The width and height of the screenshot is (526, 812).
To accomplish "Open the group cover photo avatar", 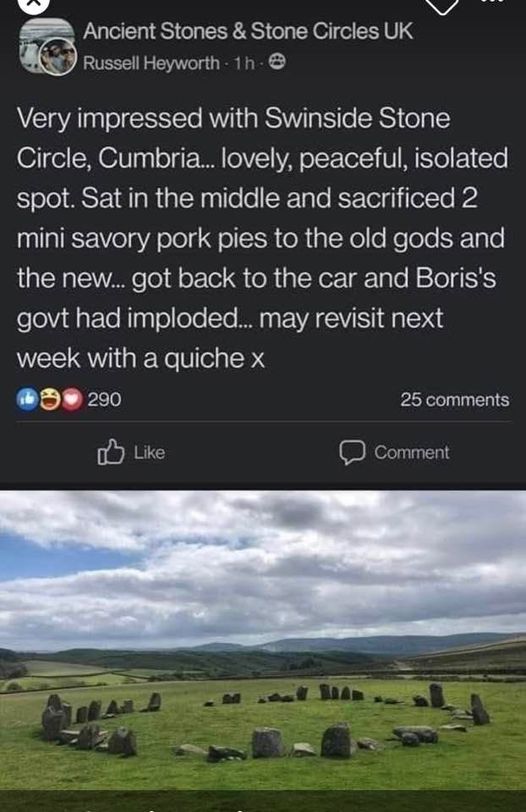I will [45, 38].
